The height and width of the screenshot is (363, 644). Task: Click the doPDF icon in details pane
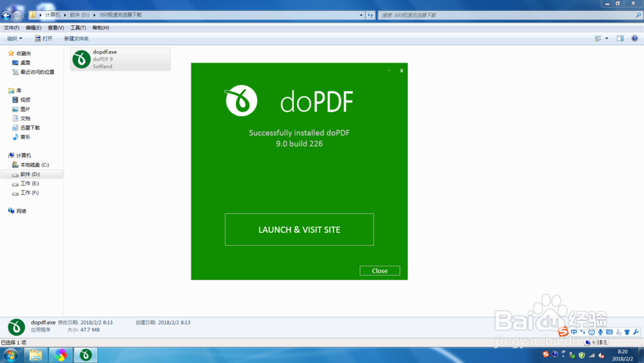pos(17,328)
